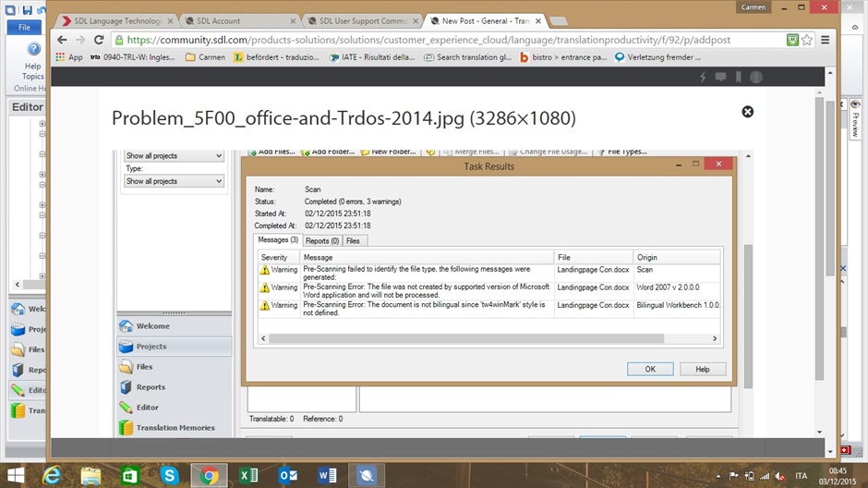Image resolution: width=868 pixels, height=488 pixels.
Task: Open the user avatar in site header
Action: pyautogui.click(x=756, y=77)
